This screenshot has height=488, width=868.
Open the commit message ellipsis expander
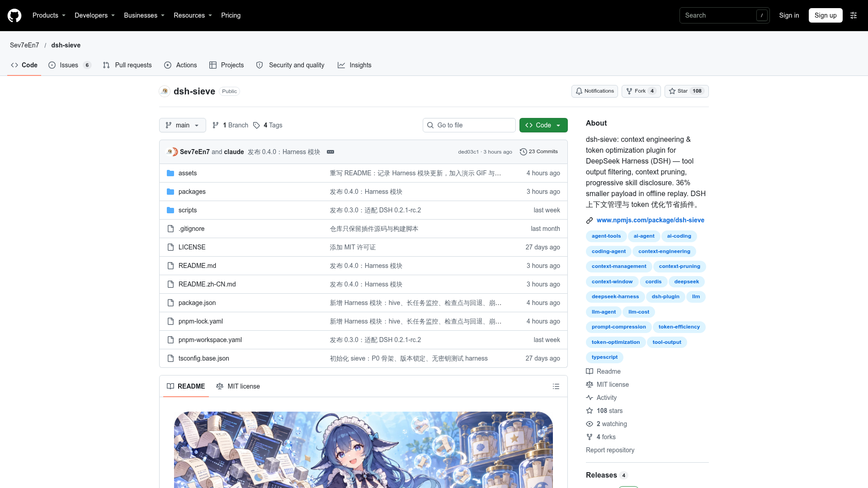(x=330, y=152)
